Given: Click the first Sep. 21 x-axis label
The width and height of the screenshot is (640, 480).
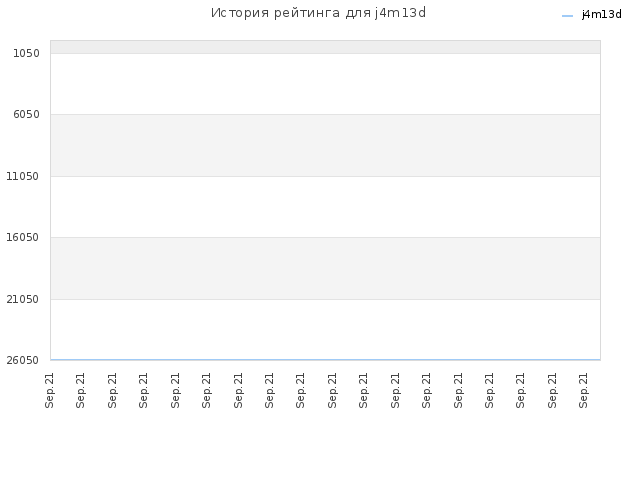Looking at the screenshot, I should (x=49, y=390).
